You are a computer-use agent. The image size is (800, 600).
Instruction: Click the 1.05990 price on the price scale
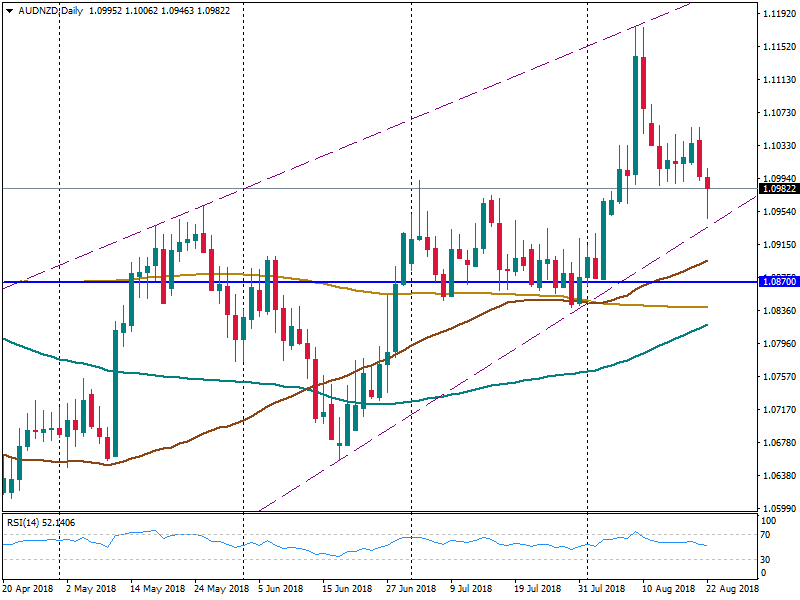point(779,508)
